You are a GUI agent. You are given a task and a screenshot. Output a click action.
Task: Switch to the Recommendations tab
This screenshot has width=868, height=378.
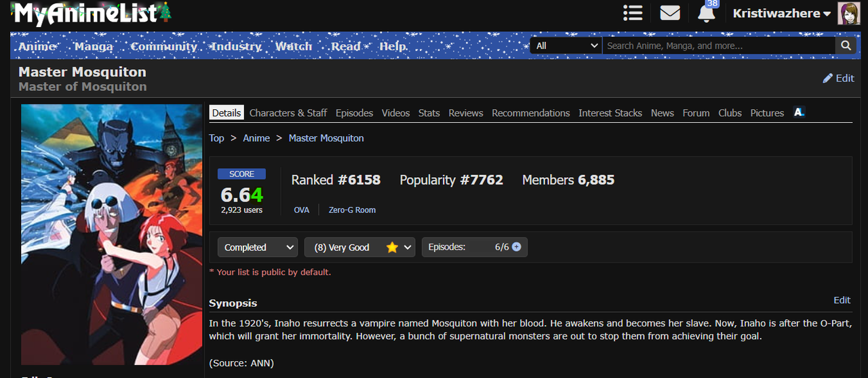(x=531, y=113)
